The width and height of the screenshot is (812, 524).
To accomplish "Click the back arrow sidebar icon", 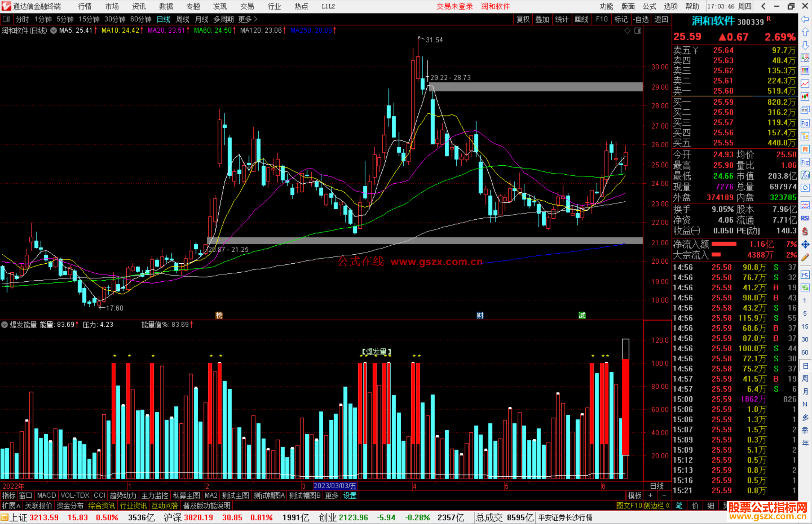I will [x=805, y=19].
